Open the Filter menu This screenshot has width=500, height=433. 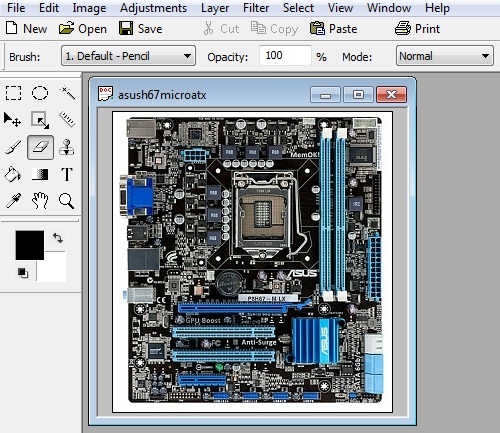tap(256, 8)
